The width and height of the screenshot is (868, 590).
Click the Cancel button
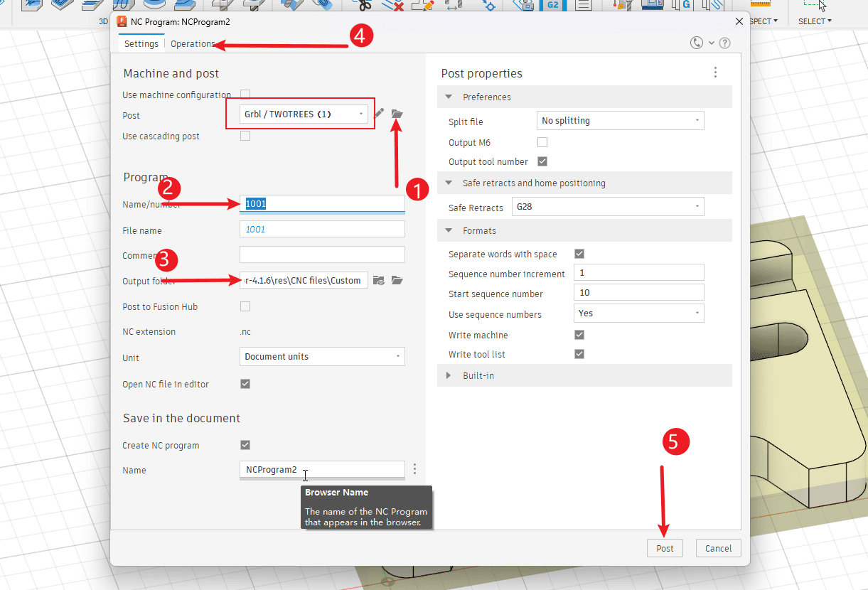pyautogui.click(x=718, y=548)
